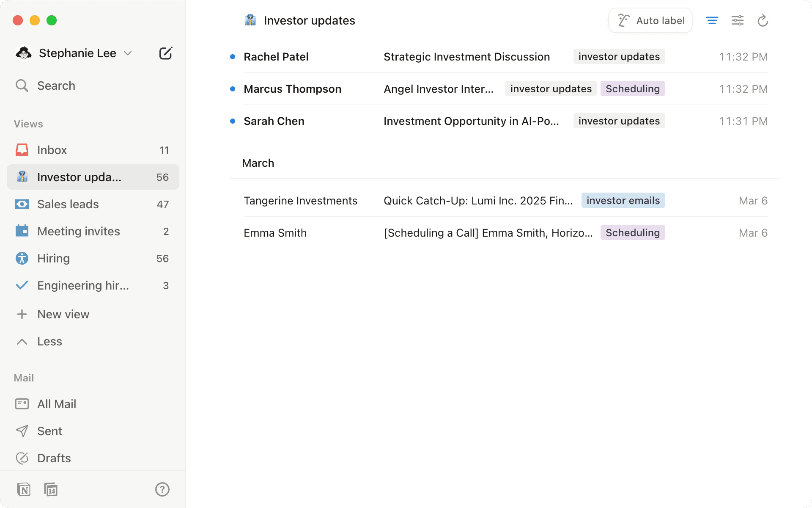
Task: Open the compose new email icon
Action: pos(166,53)
